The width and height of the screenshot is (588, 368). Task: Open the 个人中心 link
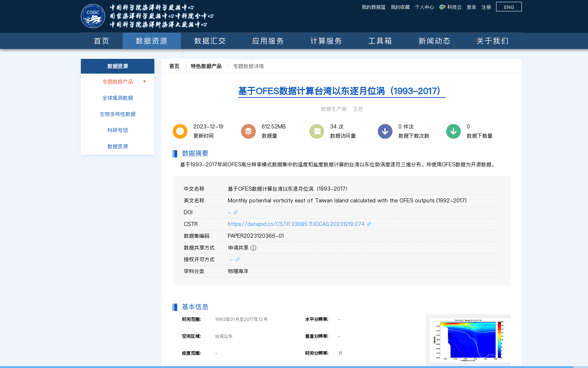click(424, 7)
